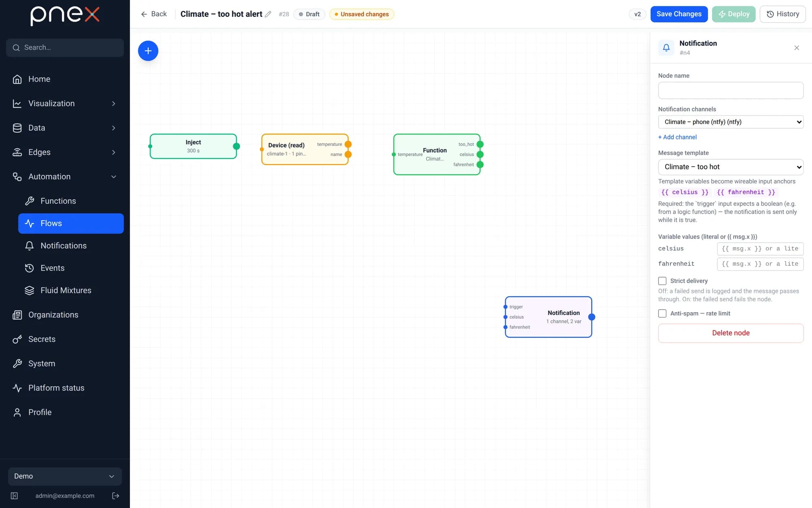This screenshot has width=812, height=508.
Task: Click the Function celsius output port
Action: pos(480,154)
